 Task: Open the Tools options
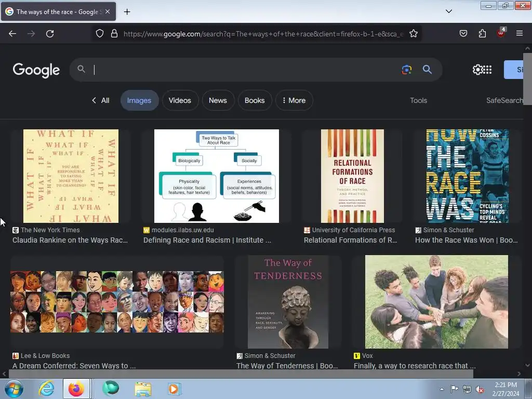pos(418,100)
